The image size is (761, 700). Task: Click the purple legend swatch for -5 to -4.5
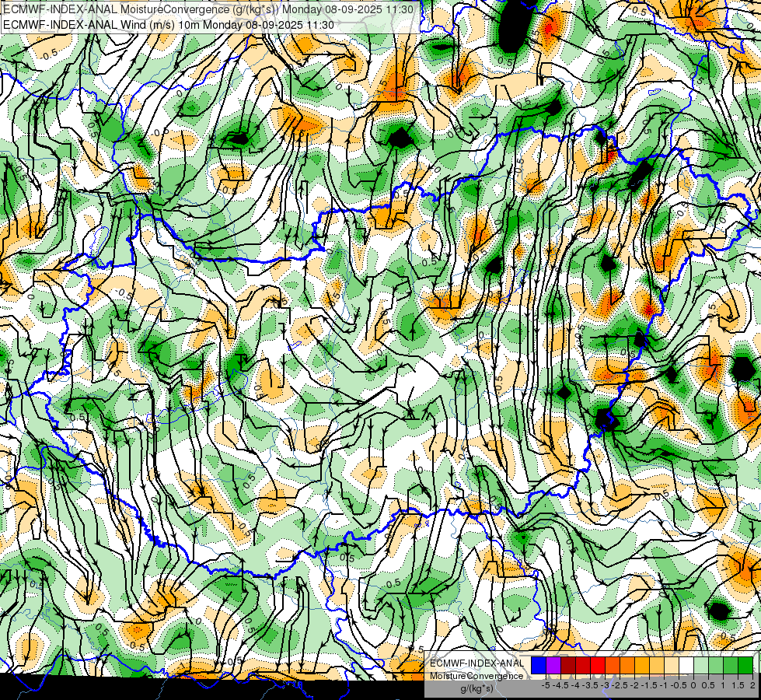coord(553,665)
